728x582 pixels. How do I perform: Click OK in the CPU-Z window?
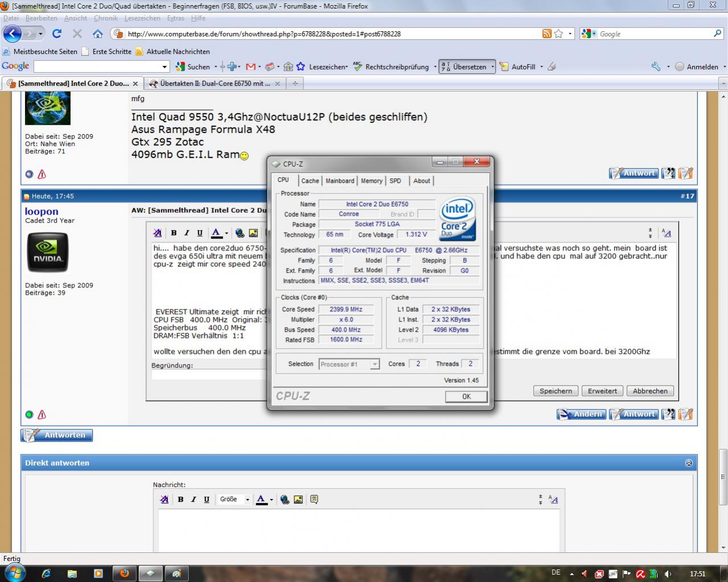click(466, 397)
